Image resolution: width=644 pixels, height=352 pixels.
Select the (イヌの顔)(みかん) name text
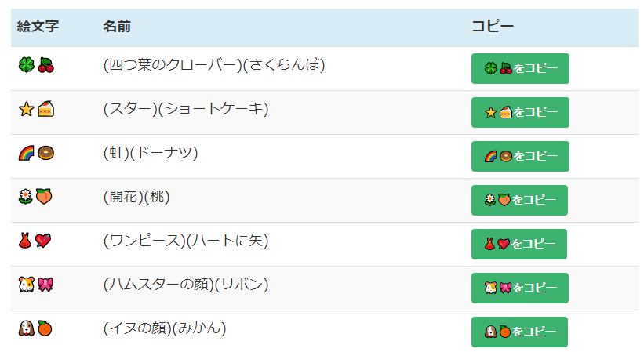pyautogui.click(x=165, y=328)
